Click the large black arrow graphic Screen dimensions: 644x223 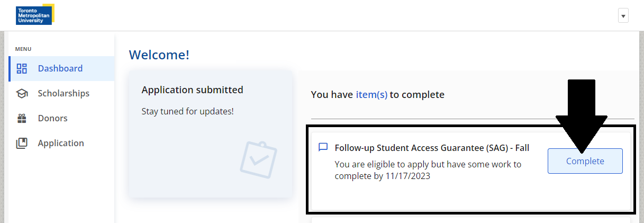[x=581, y=114]
